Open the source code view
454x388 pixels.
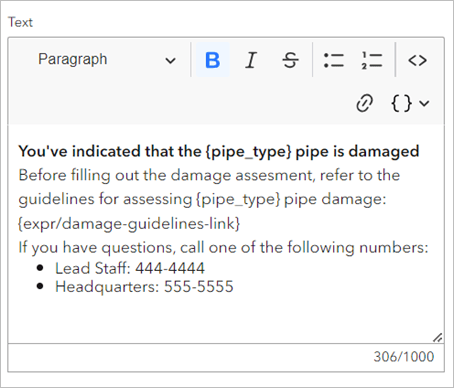click(x=417, y=60)
